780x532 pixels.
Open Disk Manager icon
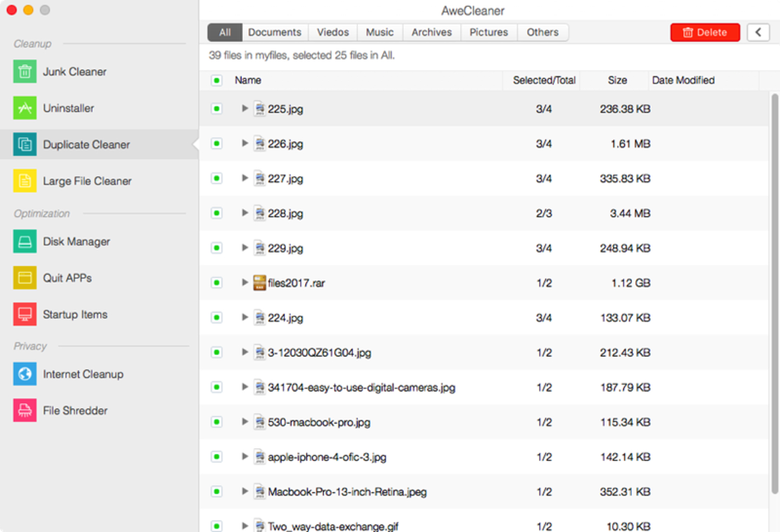click(x=24, y=242)
